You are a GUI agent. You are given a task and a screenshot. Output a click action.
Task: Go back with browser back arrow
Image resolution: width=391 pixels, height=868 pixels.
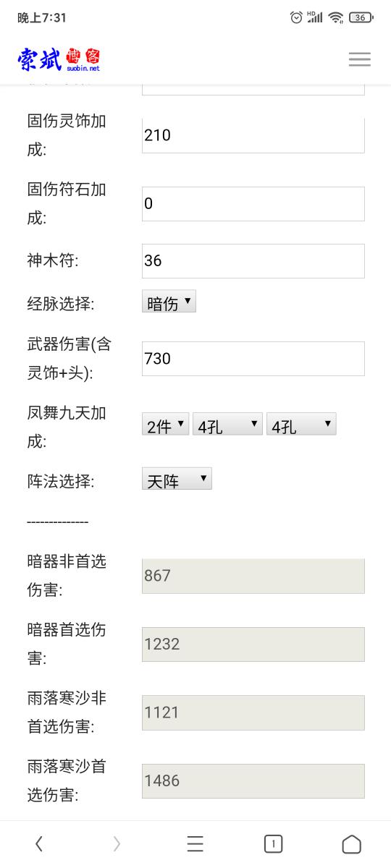tap(39, 843)
